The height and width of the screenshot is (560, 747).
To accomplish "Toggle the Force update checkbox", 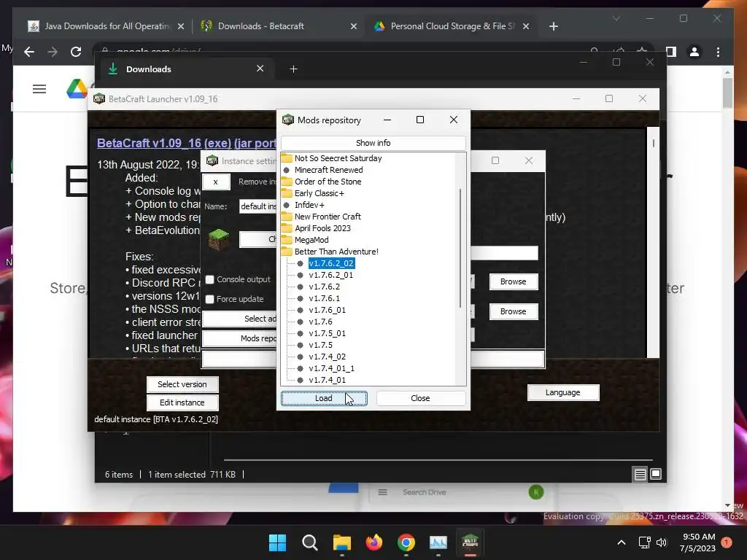I will click(209, 299).
